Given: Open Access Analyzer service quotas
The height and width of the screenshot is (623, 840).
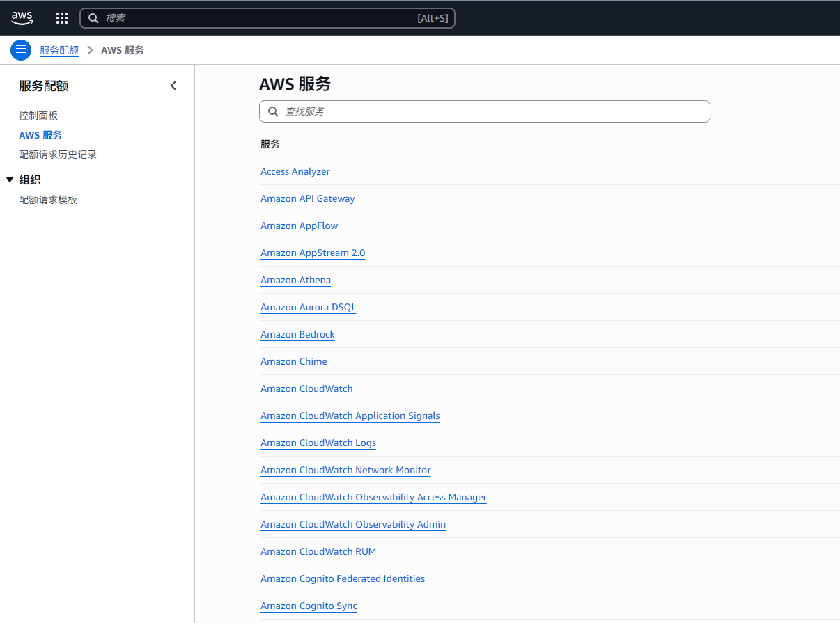Looking at the screenshot, I should tap(295, 171).
